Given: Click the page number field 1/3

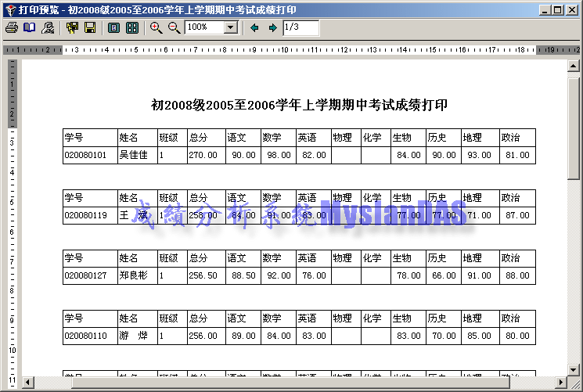Looking at the screenshot, I should 300,27.
